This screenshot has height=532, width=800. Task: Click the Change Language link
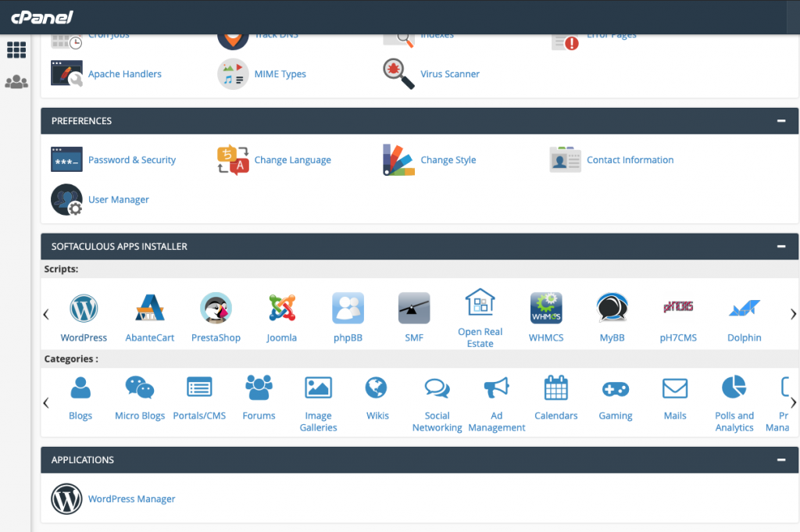(x=292, y=160)
